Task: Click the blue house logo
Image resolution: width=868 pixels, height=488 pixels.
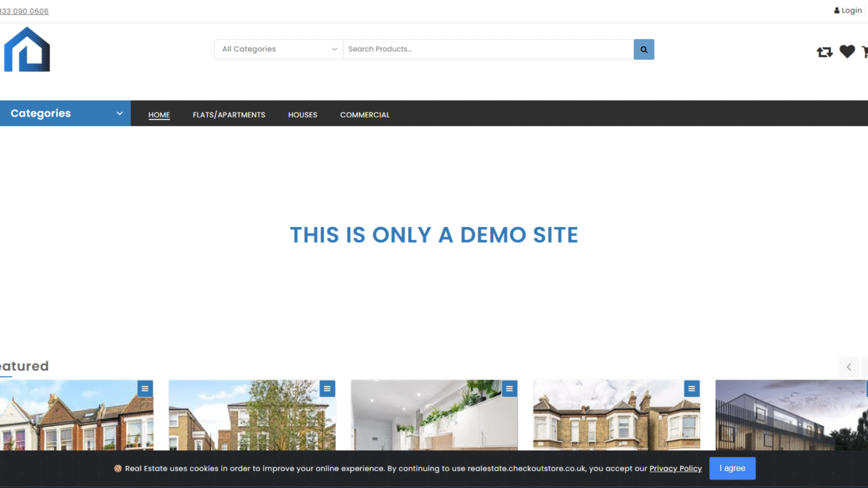Action: pos(27,50)
